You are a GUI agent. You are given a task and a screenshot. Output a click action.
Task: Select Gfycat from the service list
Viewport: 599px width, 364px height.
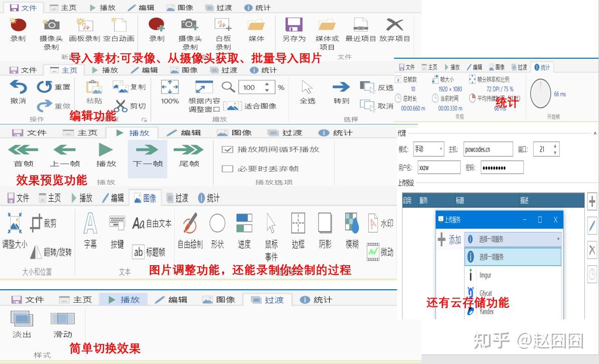513,293
